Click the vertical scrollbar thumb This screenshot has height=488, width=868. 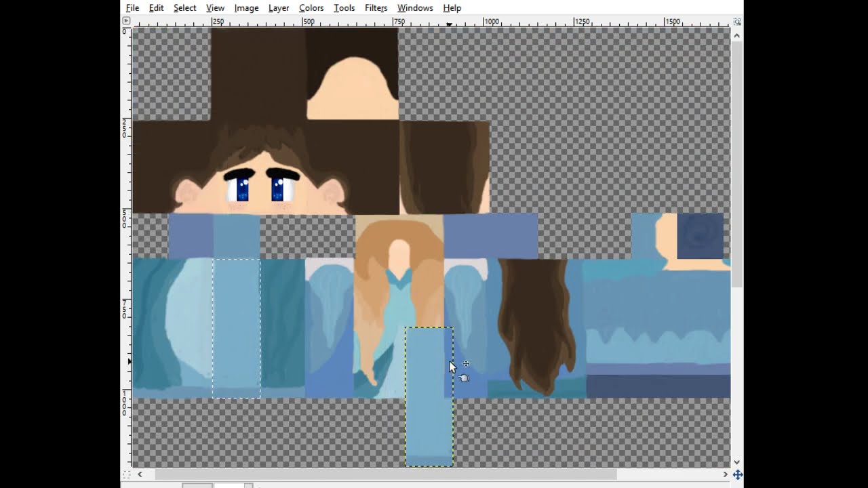click(737, 163)
